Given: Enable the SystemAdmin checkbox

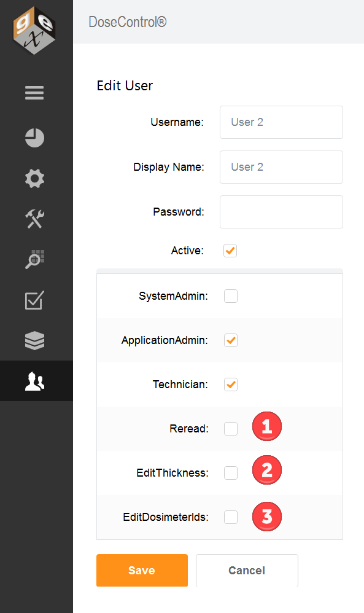Looking at the screenshot, I should point(231,296).
